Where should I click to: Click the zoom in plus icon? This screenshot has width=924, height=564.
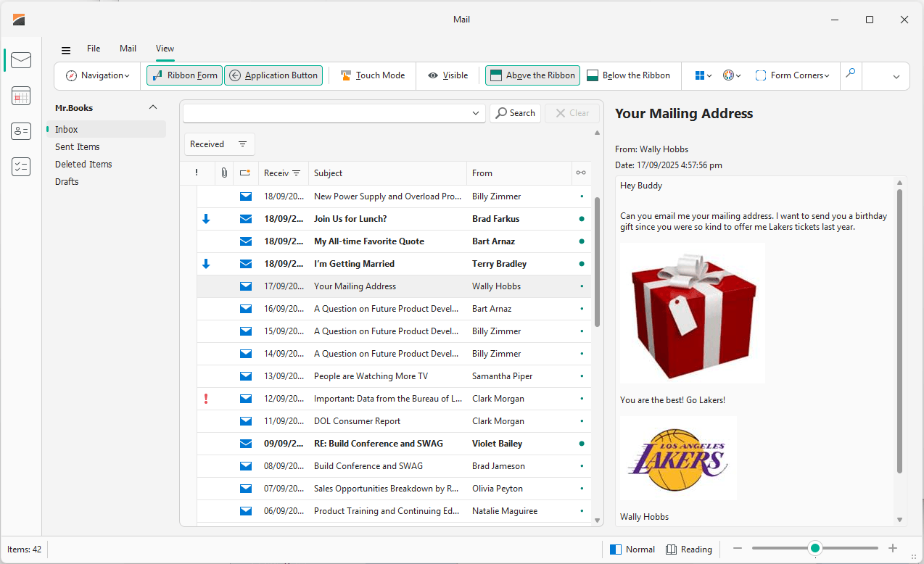pos(893,549)
